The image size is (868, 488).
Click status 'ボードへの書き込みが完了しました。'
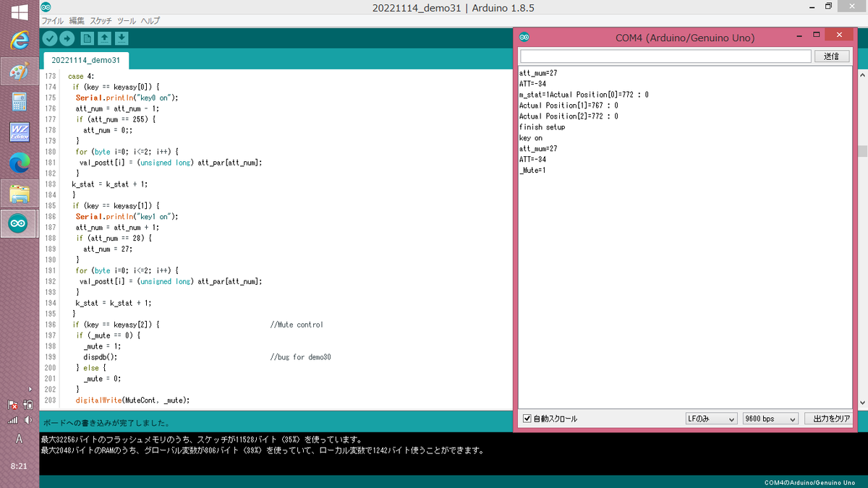[106, 423]
